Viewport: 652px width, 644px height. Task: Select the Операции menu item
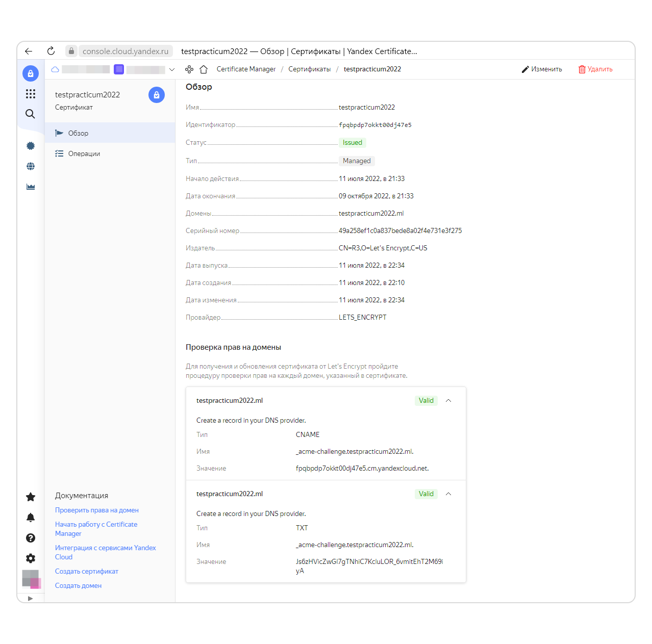click(x=110, y=153)
